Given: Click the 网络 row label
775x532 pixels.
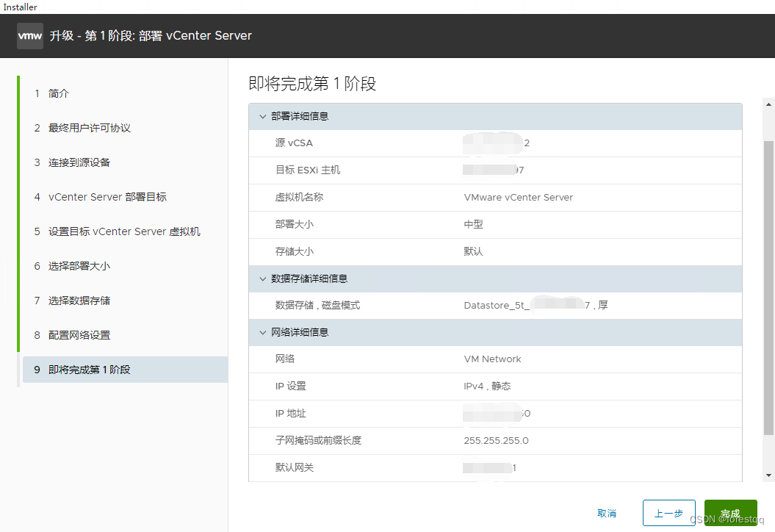Looking at the screenshot, I should [285, 359].
